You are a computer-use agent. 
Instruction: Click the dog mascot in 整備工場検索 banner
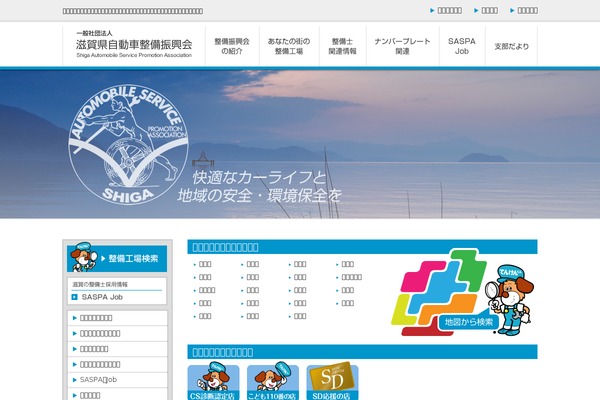(x=83, y=257)
